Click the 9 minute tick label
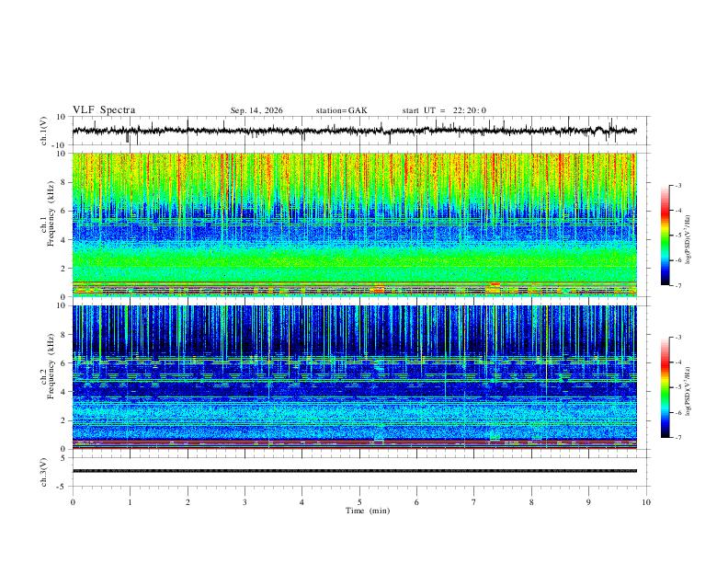Image resolution: width=728 pixels, height=563 pixels. pyautogui.click(x=588, y=502)
